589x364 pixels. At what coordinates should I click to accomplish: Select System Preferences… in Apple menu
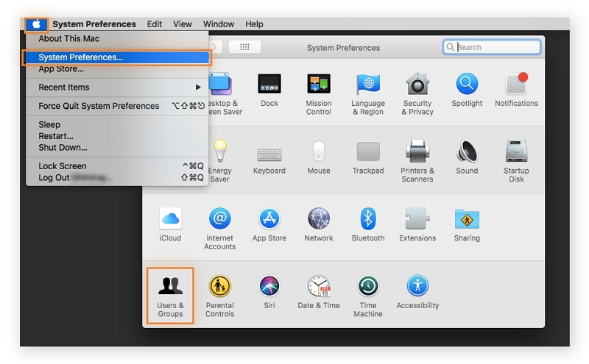pos(117,57)
